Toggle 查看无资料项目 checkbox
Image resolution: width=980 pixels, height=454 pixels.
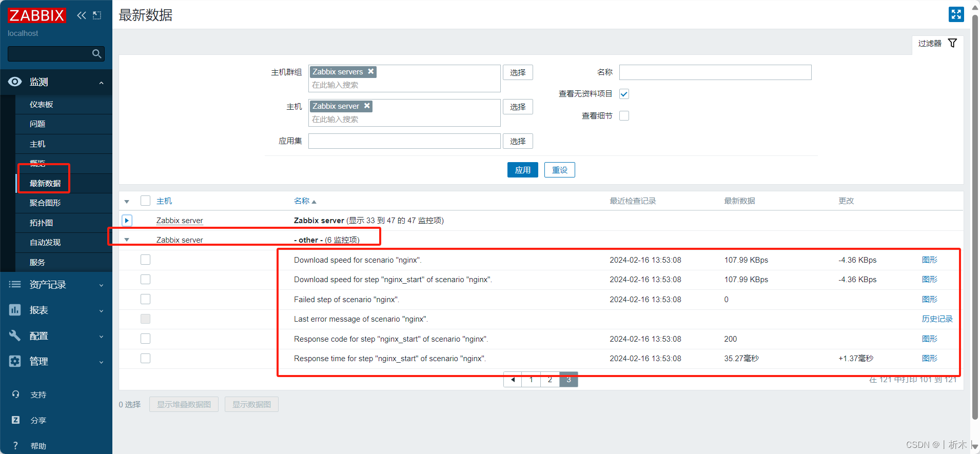click(x=624, y=94)
